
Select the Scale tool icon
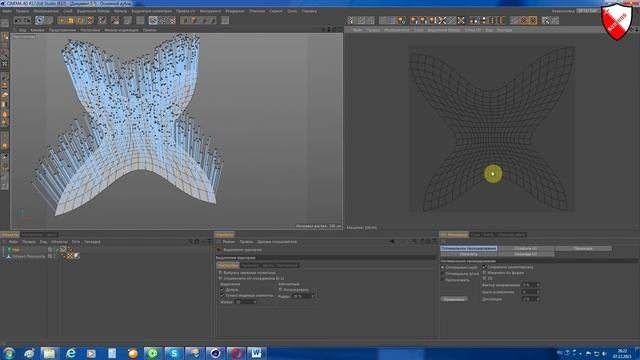tap(71, 20)
